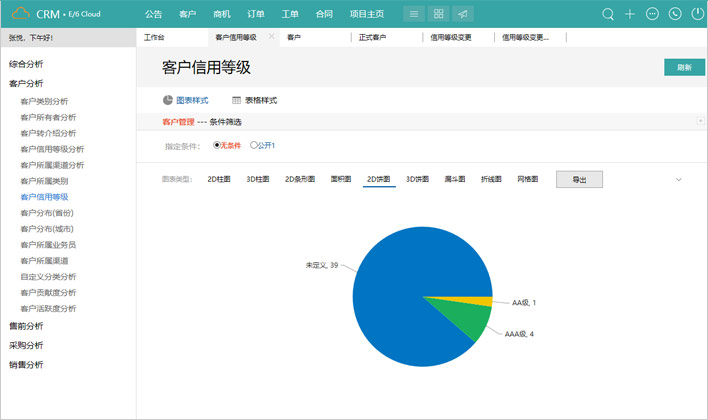
Task: Open the messages bubble icon
Action: [653, 14]
